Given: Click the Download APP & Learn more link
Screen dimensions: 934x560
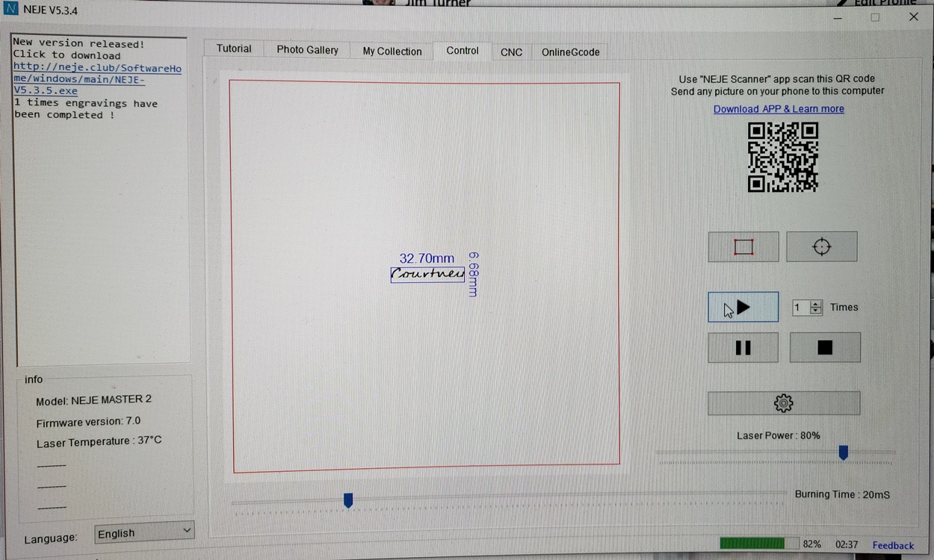Looking at the screenshot, I should point(779,109).
